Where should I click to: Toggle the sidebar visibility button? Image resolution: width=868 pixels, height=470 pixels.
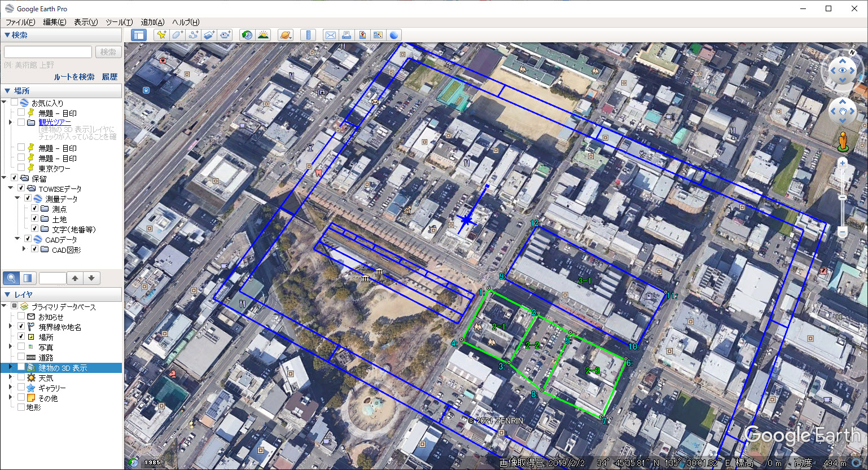coord(139,35)
